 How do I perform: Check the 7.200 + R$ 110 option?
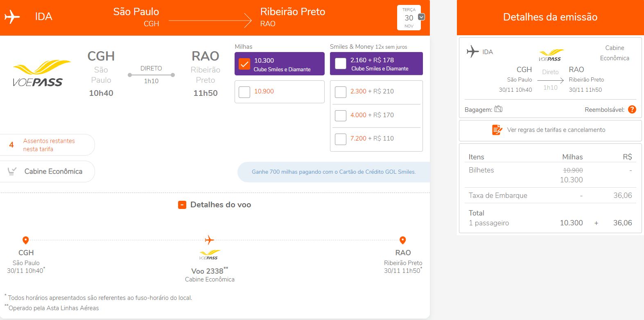click(x=341, y=139)
